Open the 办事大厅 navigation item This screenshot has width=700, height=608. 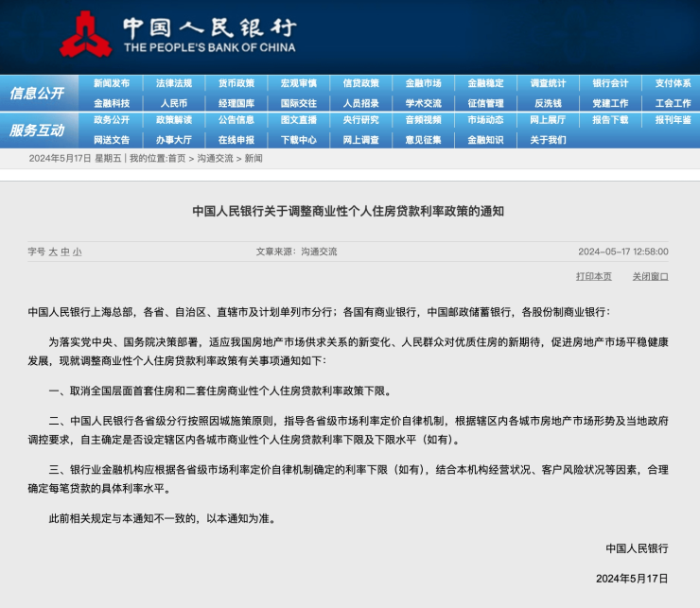[174, 140]
